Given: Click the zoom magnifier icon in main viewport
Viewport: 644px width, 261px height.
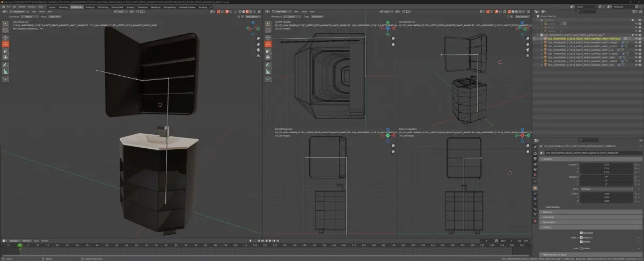Looking at the screenshot, I should click(x=258, y=39).
